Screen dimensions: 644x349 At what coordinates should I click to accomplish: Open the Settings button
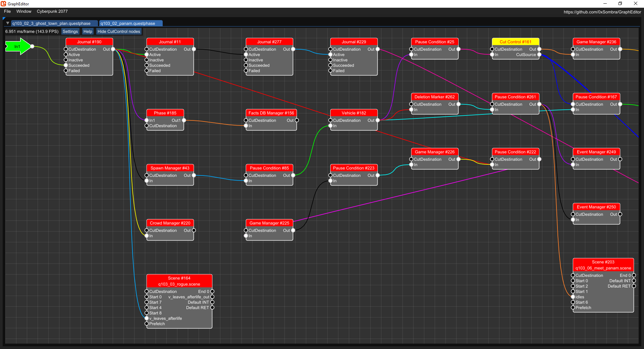[x=70, y=32]
